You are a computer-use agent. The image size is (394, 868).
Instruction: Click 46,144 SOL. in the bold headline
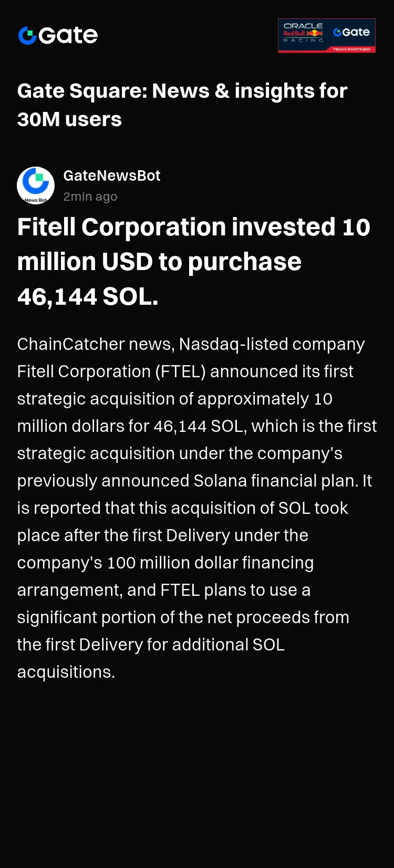[x=88, y=296]
